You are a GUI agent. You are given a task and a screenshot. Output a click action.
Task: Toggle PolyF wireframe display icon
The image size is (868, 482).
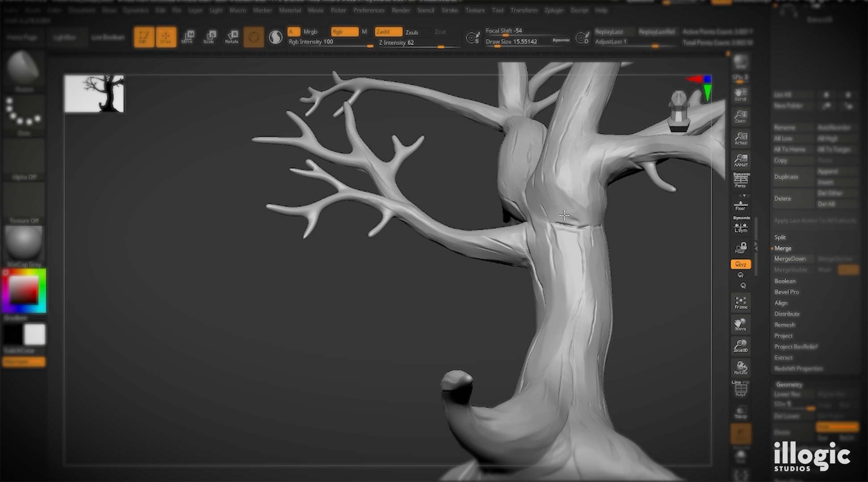point(740,390)
